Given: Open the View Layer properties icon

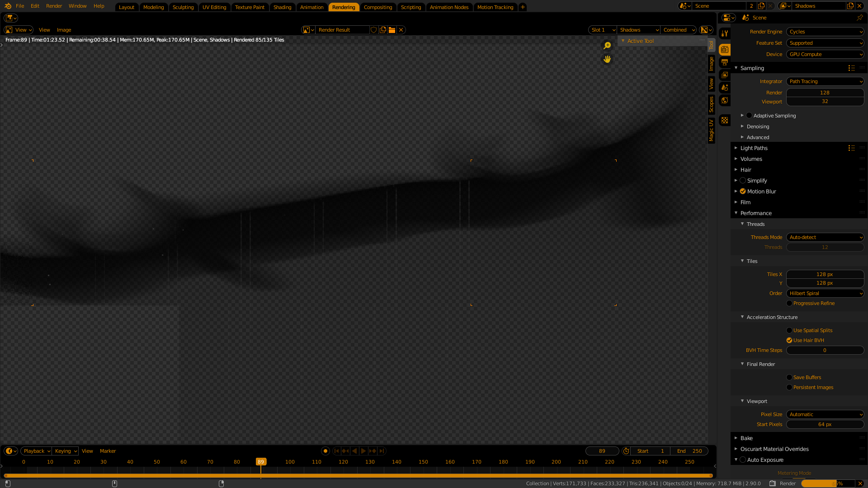Looking at the screenshot, I should (x=725, y=75).
